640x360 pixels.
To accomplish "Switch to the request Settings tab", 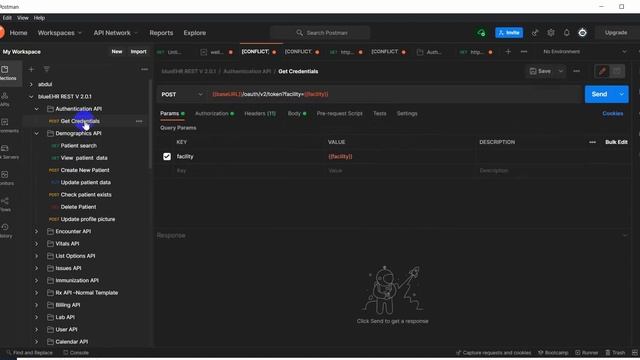I will pyautogui.click(x=407, y=113).
